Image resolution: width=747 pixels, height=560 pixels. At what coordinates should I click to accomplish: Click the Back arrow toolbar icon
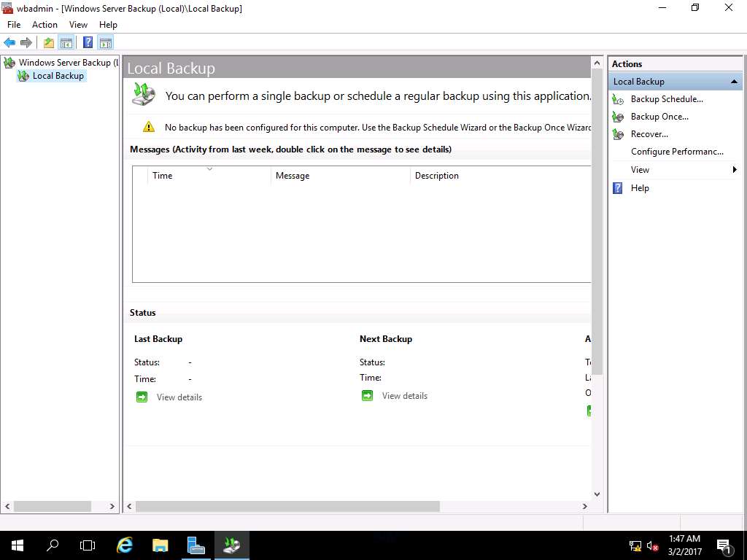click(9, 43)
